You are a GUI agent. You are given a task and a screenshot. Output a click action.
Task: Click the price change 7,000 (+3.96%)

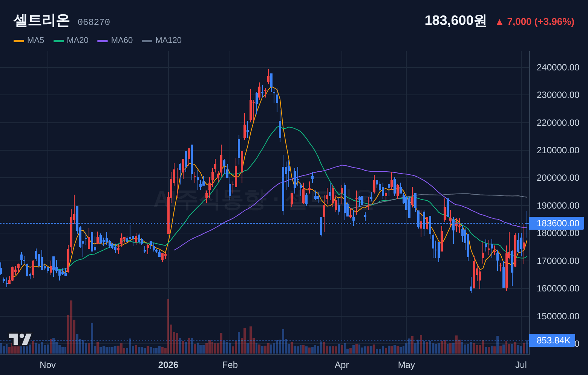(x=541, y=22)
